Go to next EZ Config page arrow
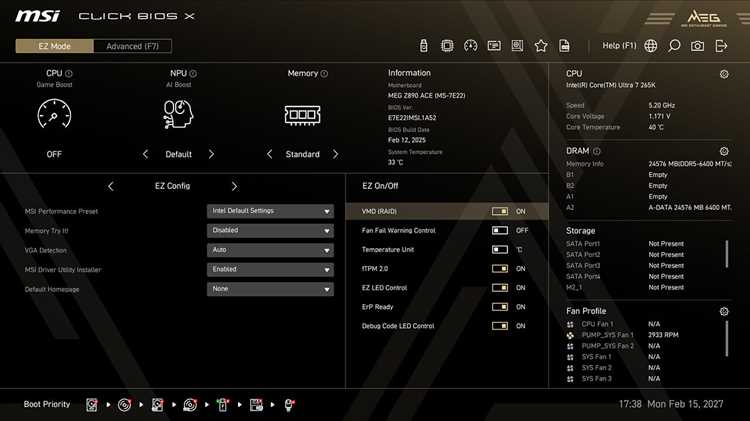 pos(234,186)
